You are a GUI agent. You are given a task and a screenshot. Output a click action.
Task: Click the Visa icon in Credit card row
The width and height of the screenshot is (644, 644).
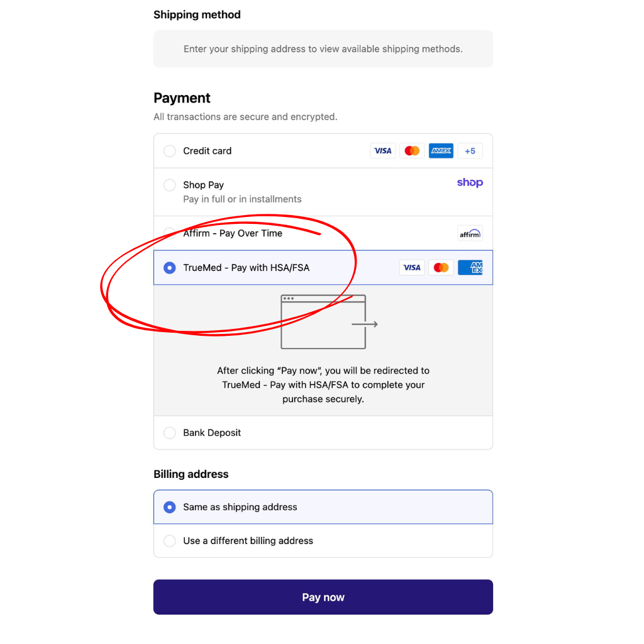382,151
